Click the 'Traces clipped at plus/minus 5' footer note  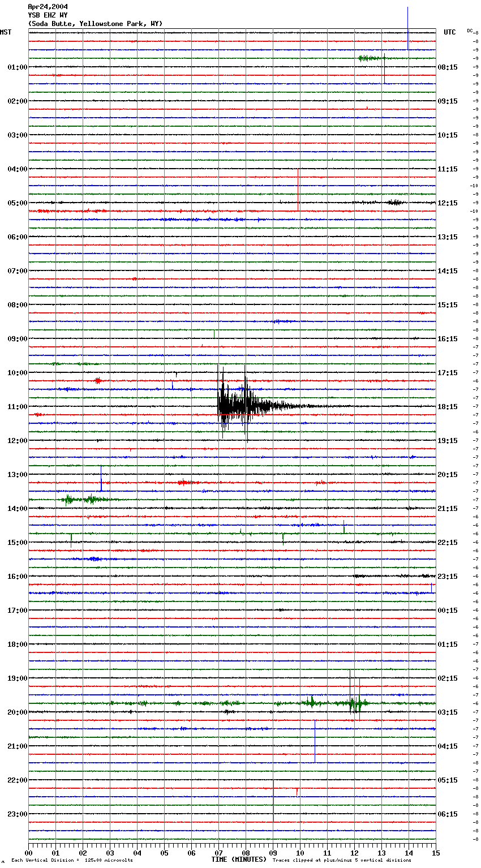pyautogui.click(x=342, y=860)
